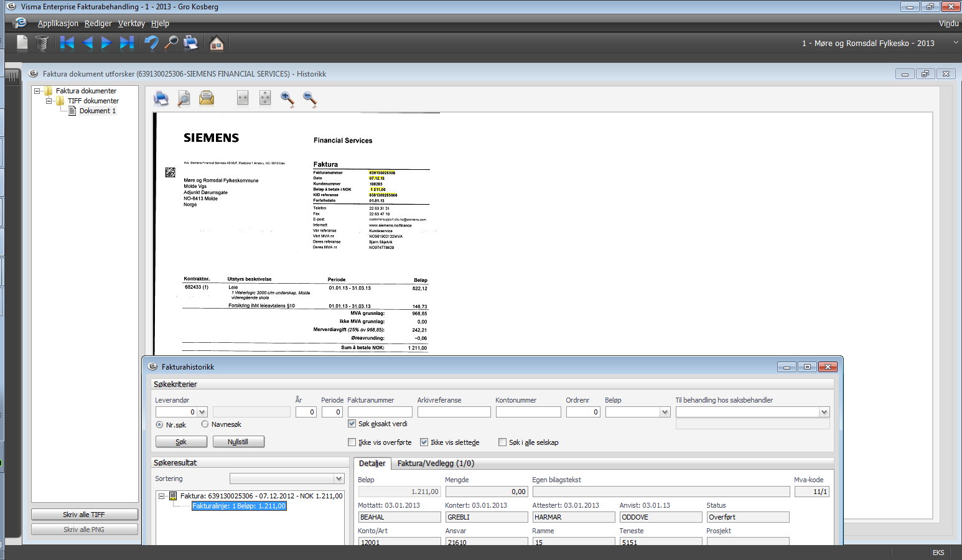This screenshot has width=962, height=560.
Task: Click invoice icon beside Faktura 639130025306
Action: click(173, 496)
